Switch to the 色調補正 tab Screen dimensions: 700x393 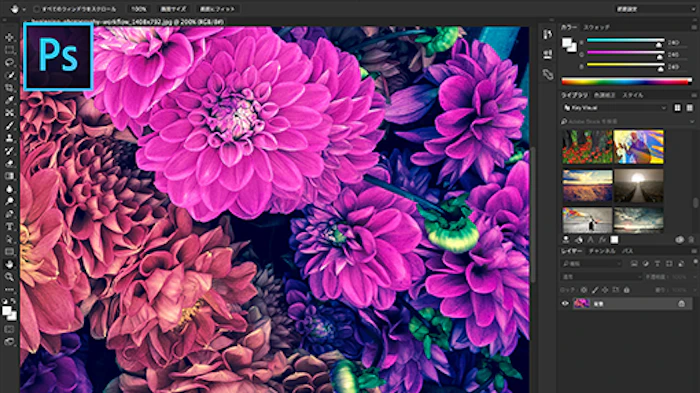coord(605,96)
